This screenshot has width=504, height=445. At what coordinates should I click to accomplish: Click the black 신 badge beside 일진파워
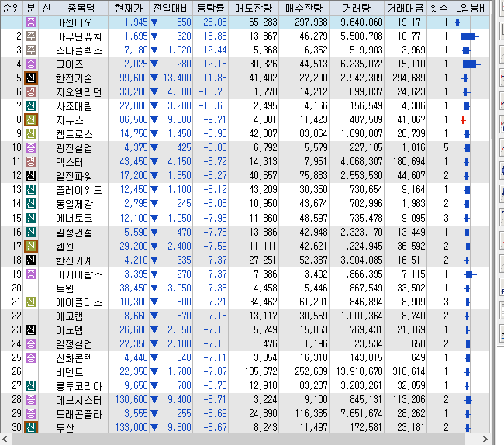click(31, 176)
